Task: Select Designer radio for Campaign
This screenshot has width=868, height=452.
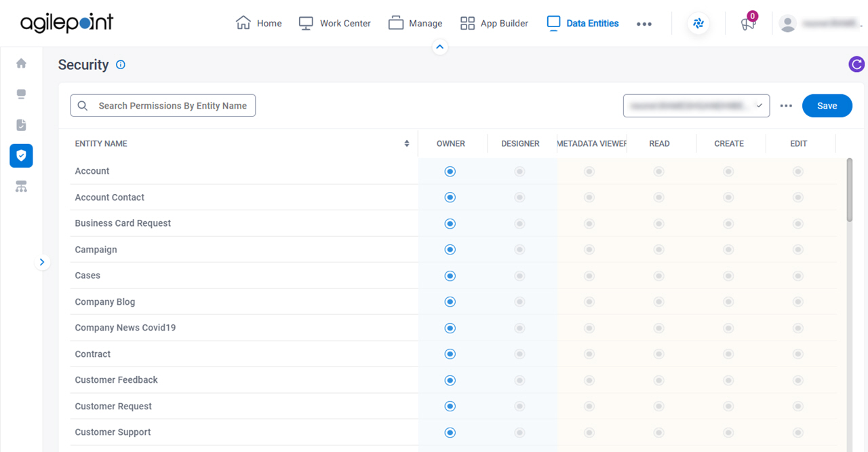Action: click(x=519, y=250)
